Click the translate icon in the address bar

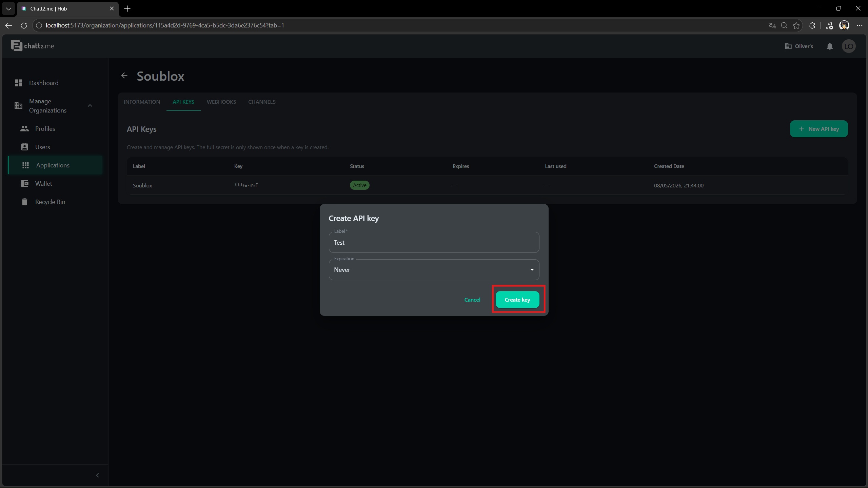point(772,25)
